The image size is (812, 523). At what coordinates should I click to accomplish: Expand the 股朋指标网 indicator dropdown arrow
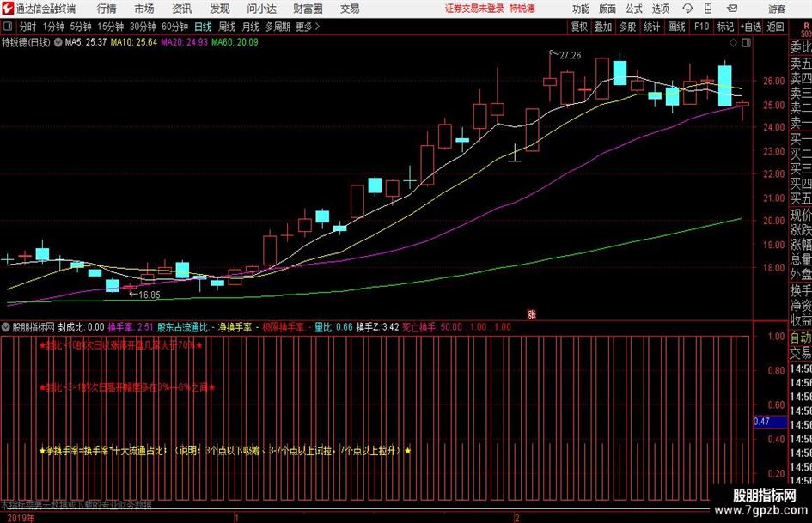point(6,327)
